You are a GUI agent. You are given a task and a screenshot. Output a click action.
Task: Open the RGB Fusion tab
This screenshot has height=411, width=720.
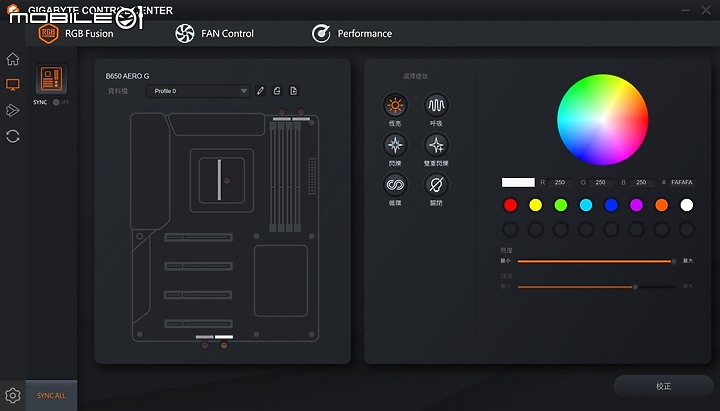[76, 34]
